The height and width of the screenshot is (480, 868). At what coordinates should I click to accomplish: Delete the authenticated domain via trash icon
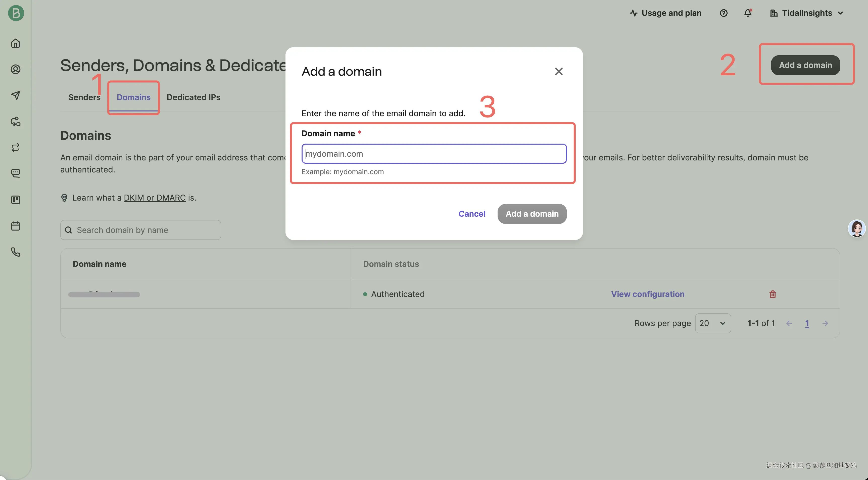point(773,294)
